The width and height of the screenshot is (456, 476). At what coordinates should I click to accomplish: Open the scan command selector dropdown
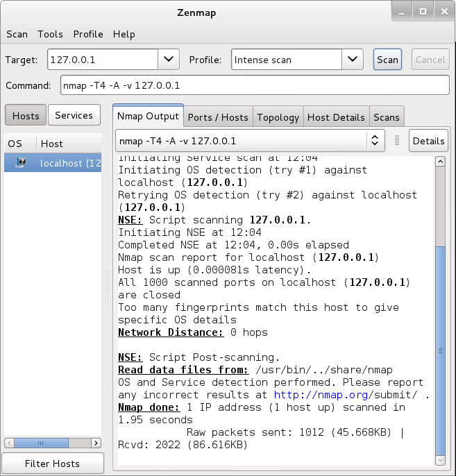point(250,141)
